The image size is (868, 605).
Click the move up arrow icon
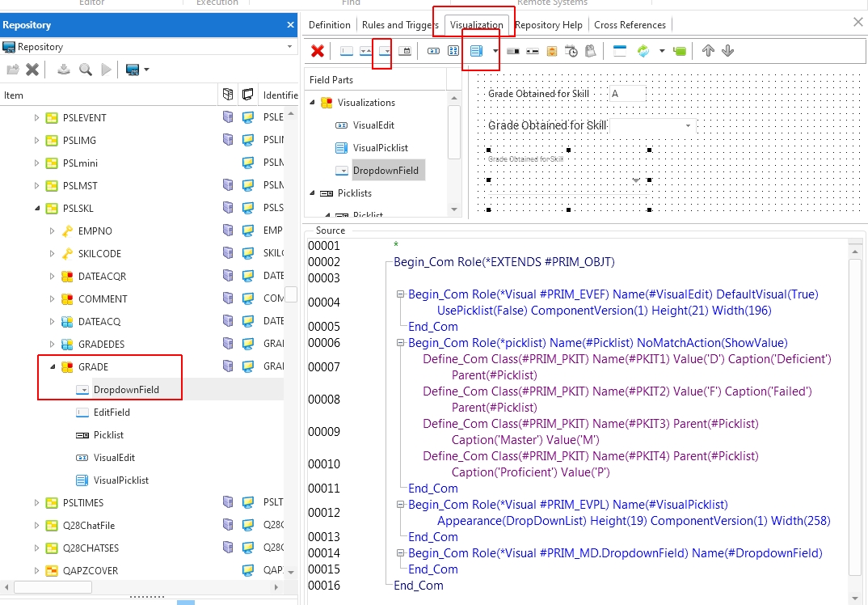[x=708, y=51]
